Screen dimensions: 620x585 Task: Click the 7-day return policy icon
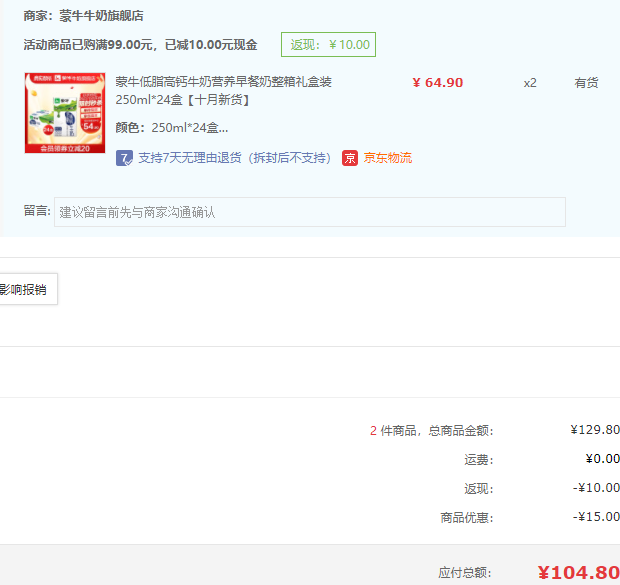[124, 158]
